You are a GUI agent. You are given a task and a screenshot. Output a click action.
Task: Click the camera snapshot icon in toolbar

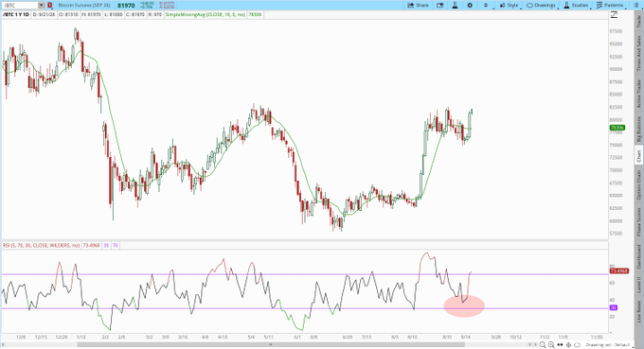440,6
